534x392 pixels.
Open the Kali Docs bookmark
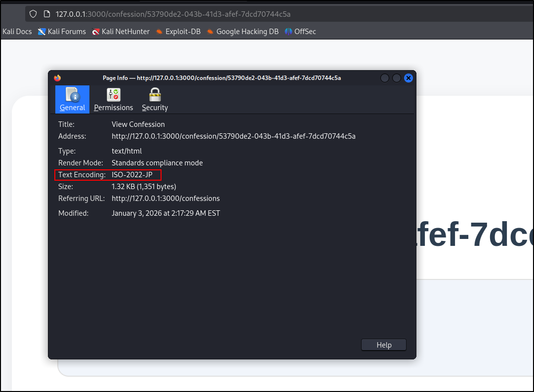coord(17,32)
